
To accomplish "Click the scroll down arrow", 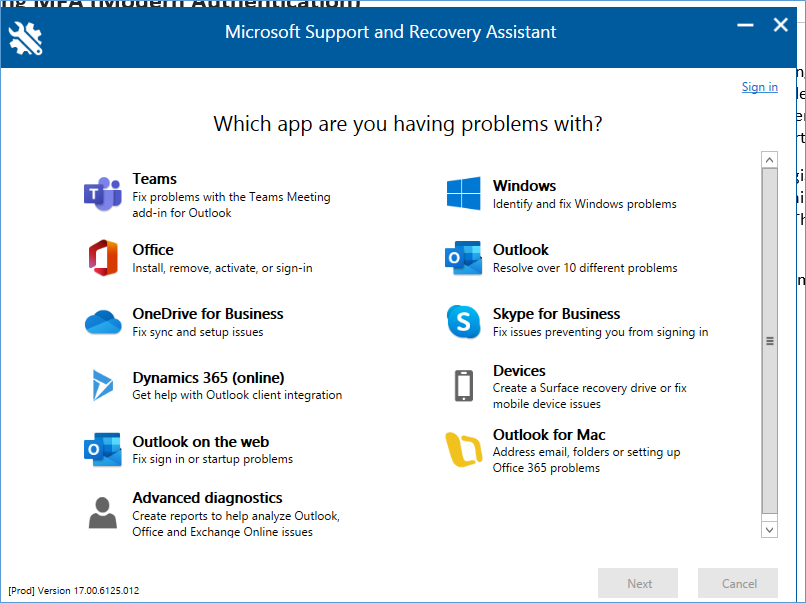I will [x=770, y=529].
